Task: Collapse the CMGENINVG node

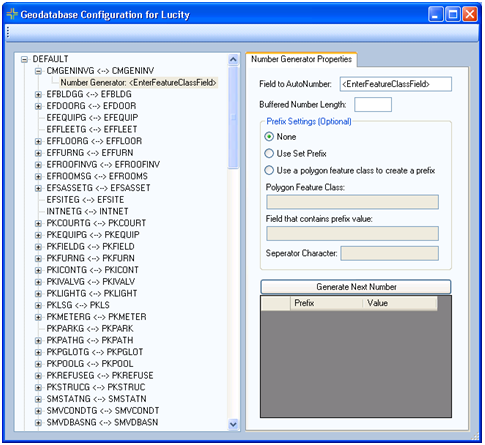Action: 38,71
